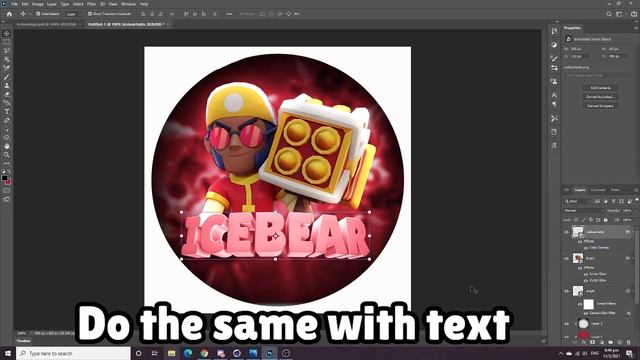Select the Brush tool
The image size is (640, 360).
pos(7,77)
